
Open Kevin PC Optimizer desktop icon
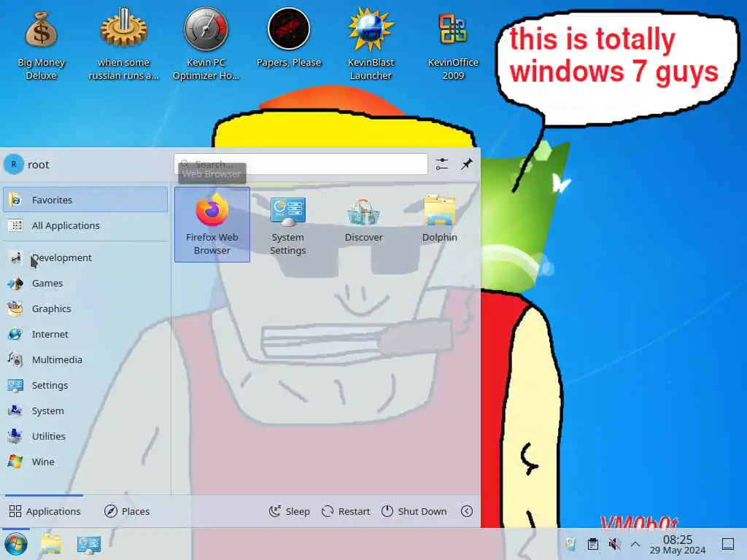[206, 45]
